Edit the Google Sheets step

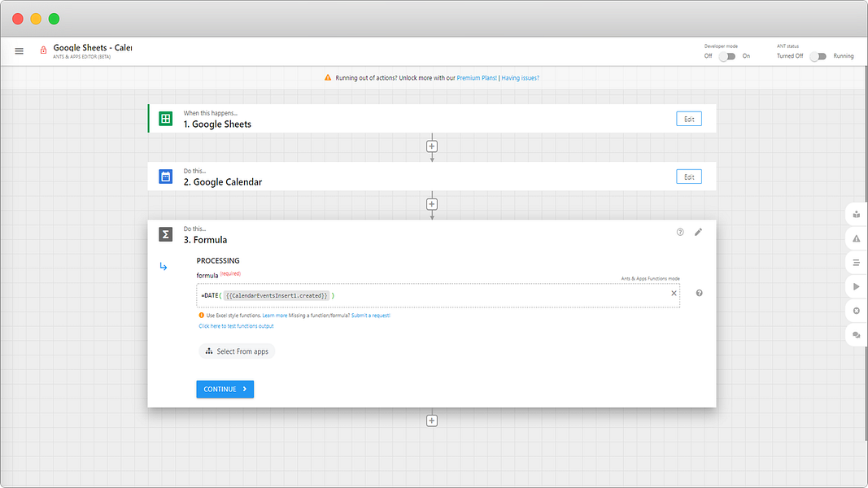689,119
